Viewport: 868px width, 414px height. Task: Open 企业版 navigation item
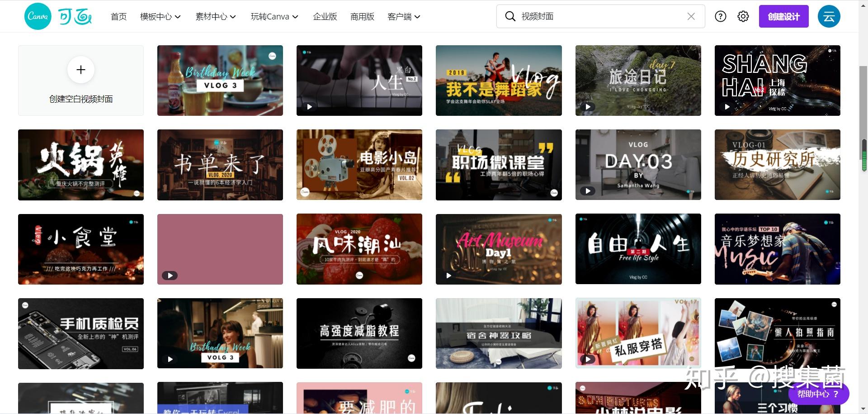(x=325, y=17)
